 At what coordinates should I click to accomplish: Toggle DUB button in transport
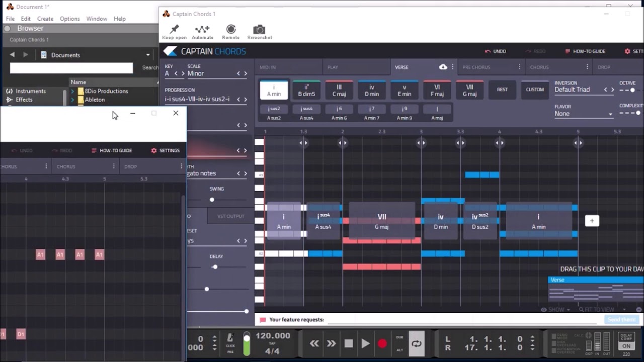click(x=399, y=337)
